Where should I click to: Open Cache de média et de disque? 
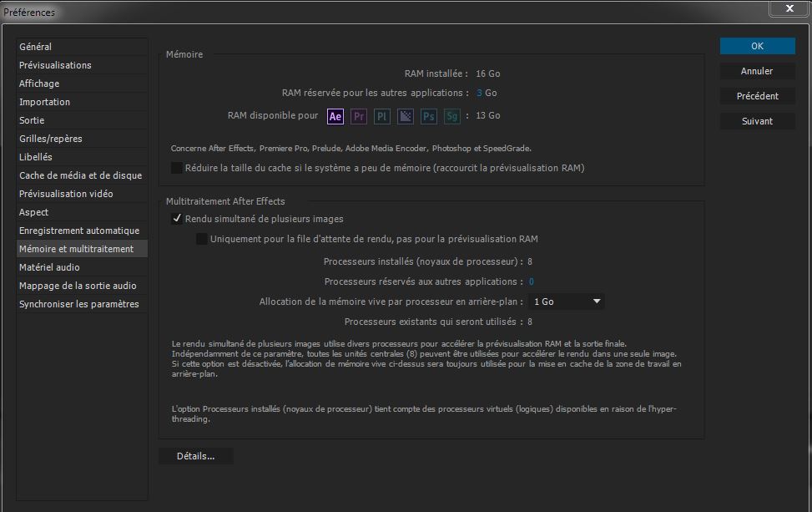(82, 175)
